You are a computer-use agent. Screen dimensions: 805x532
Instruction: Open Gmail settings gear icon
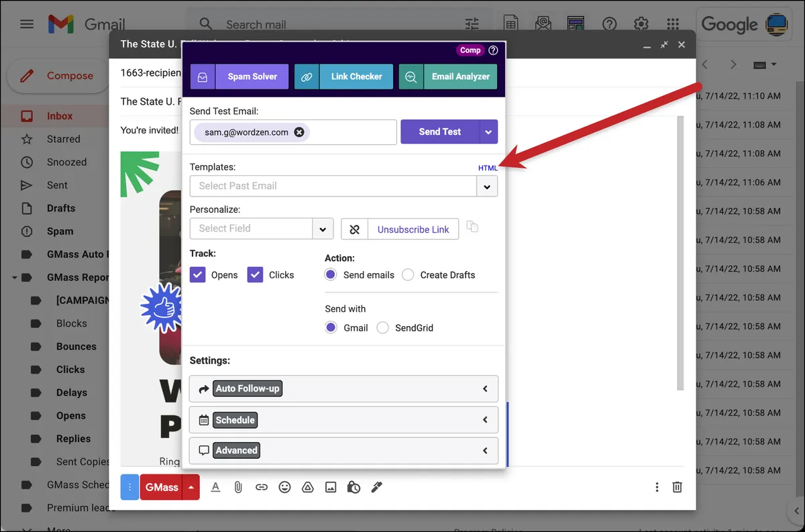[x=641, y=24]
